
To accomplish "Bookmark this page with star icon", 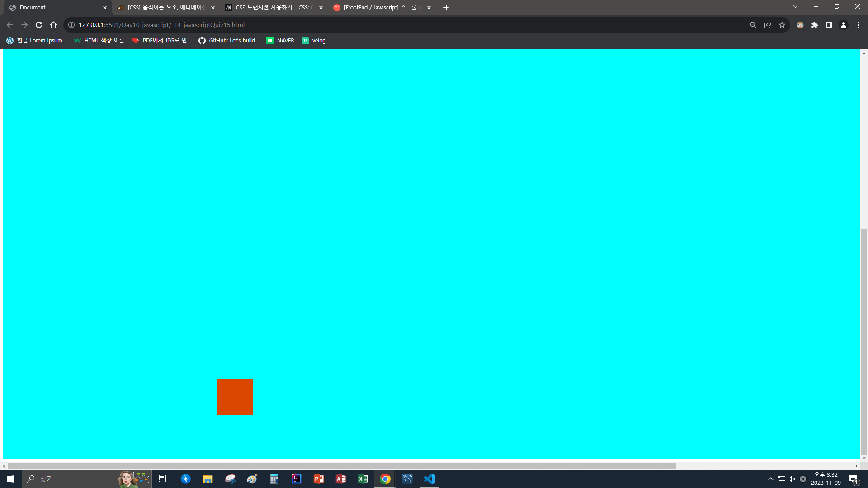I will [x=782, y=25].
